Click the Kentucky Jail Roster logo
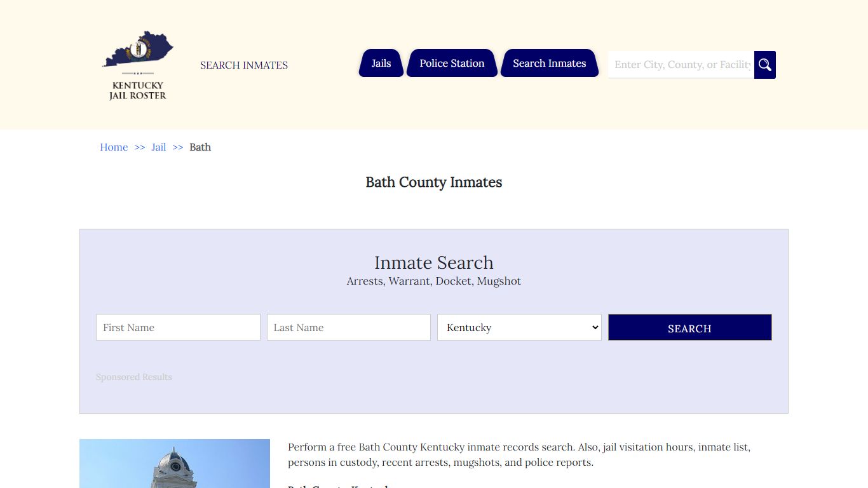The height and width of the screenshot is (488, 868). tap(138, 65)
